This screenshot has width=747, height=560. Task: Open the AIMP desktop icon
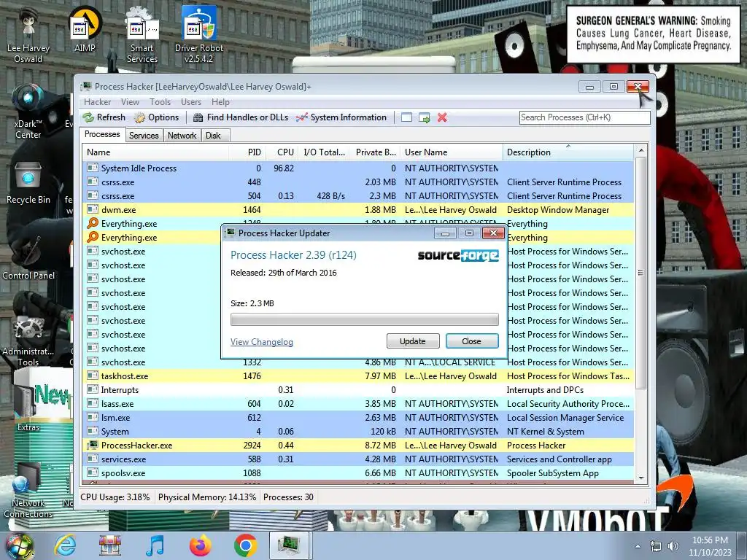tap(85, 29)
